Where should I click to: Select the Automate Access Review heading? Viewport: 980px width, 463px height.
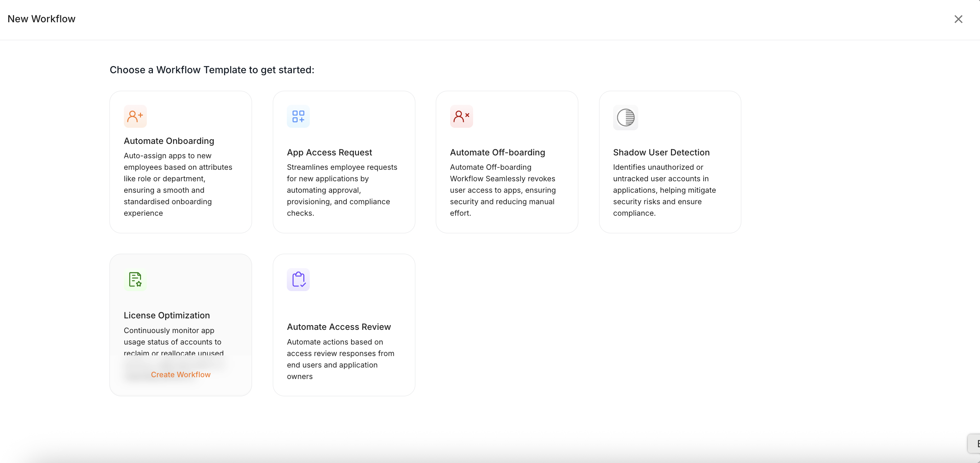point(339,326)
